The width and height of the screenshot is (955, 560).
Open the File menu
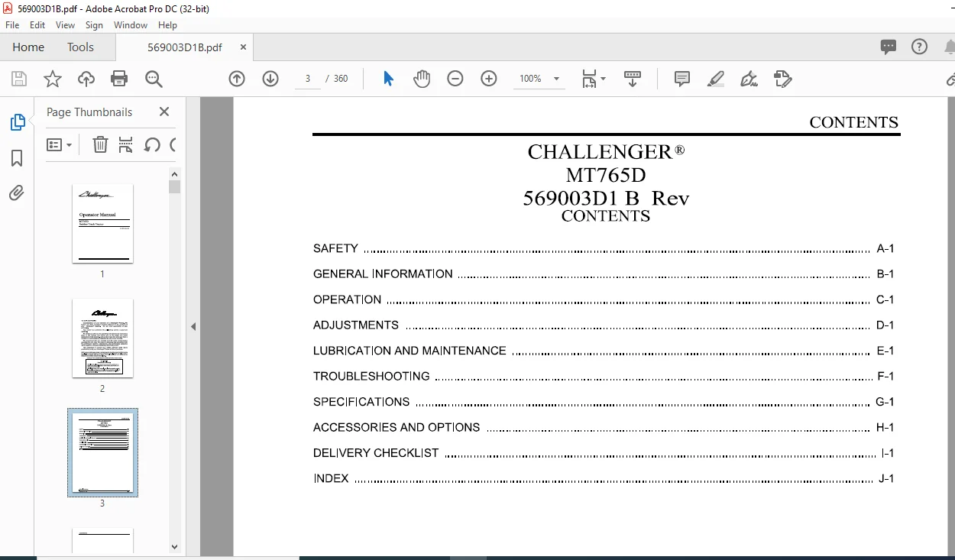(12, 25)
